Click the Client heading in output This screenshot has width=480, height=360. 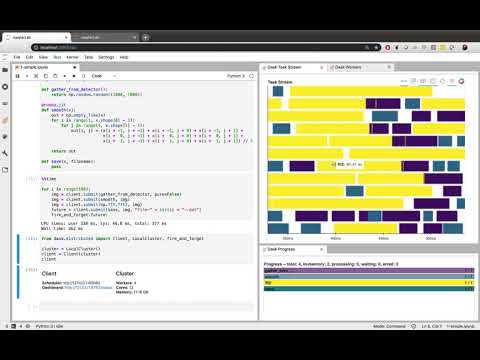coord(49,273)
